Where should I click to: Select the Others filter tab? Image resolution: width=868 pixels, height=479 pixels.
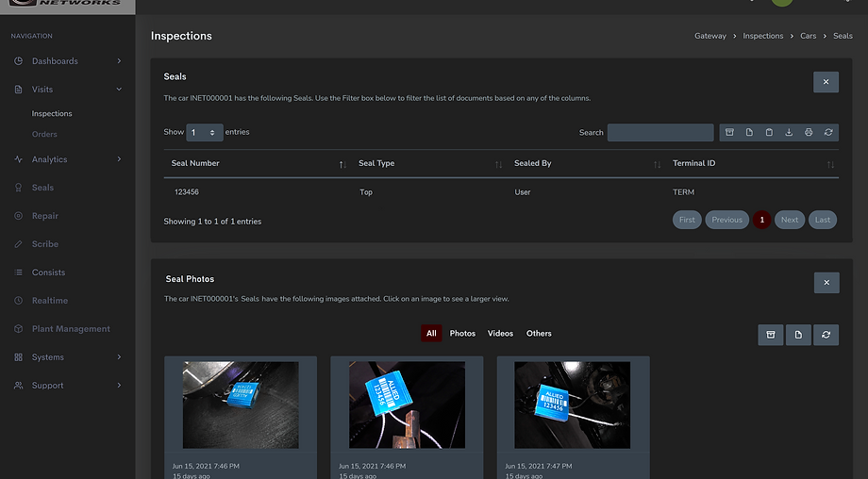pyautogui.click(x=539, y=334)
